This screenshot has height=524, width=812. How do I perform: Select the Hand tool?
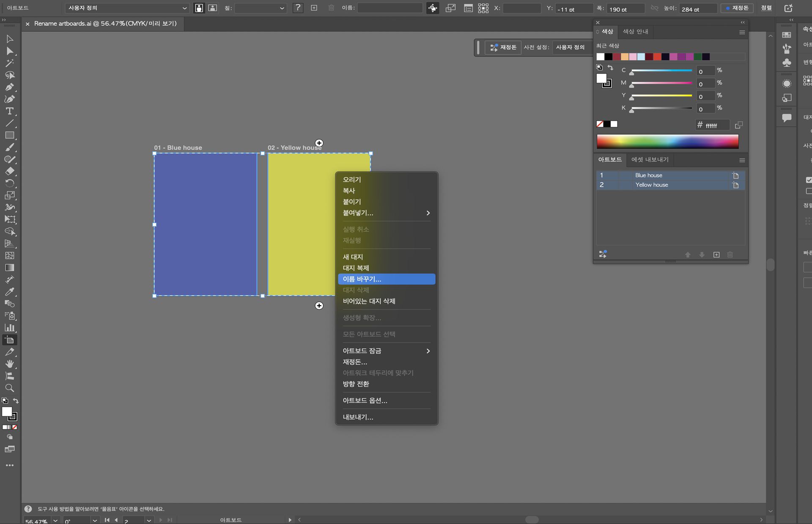click(x=9, y=364)
